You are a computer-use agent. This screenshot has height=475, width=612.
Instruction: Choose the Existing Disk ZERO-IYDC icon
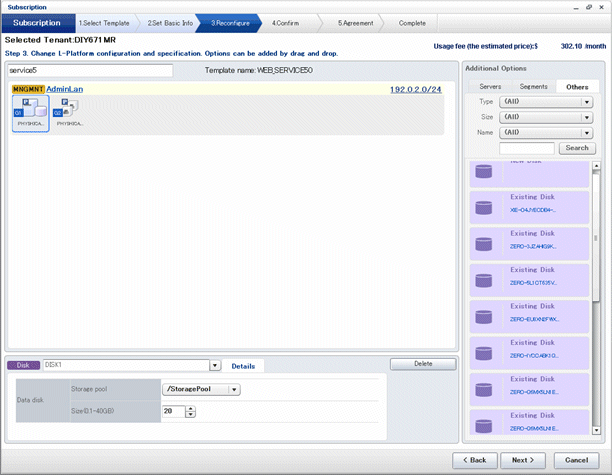tap(484, 353)
